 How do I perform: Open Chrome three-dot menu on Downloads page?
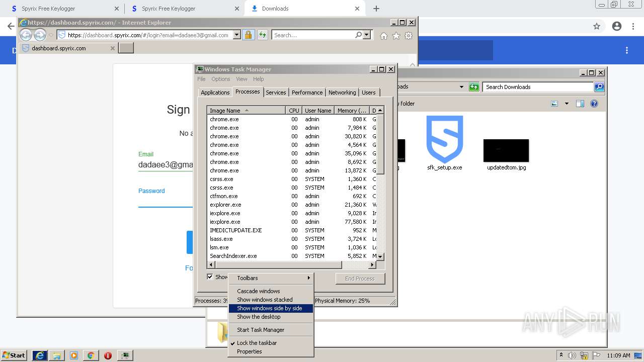coord(627,50)
